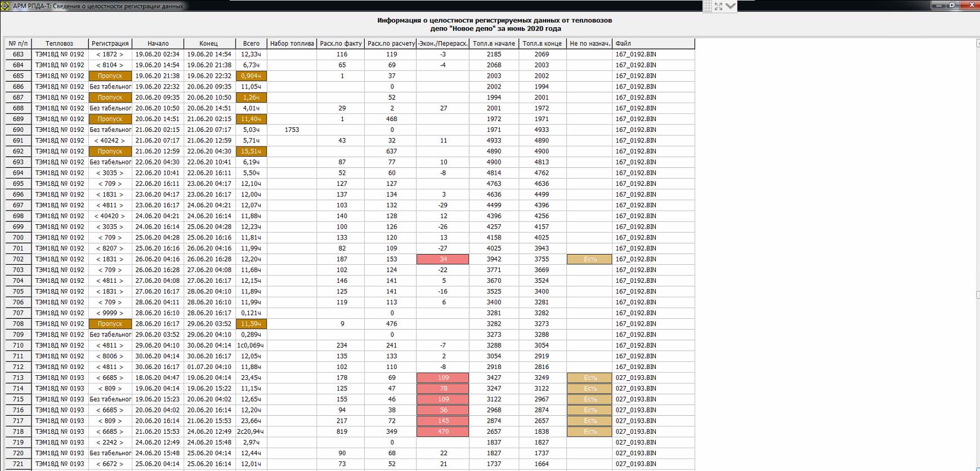Select the red cell with value 470
980x471 pixels.
coord(443,432)
